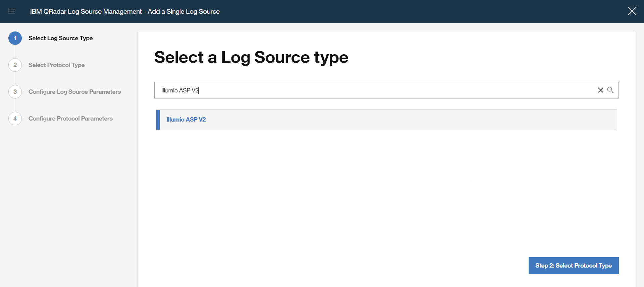The width and height of the screenshot is (644, 287).
Task: Go to step 2 Select Protocol Type
Action: pyautogui.click(x=56, y=65)
